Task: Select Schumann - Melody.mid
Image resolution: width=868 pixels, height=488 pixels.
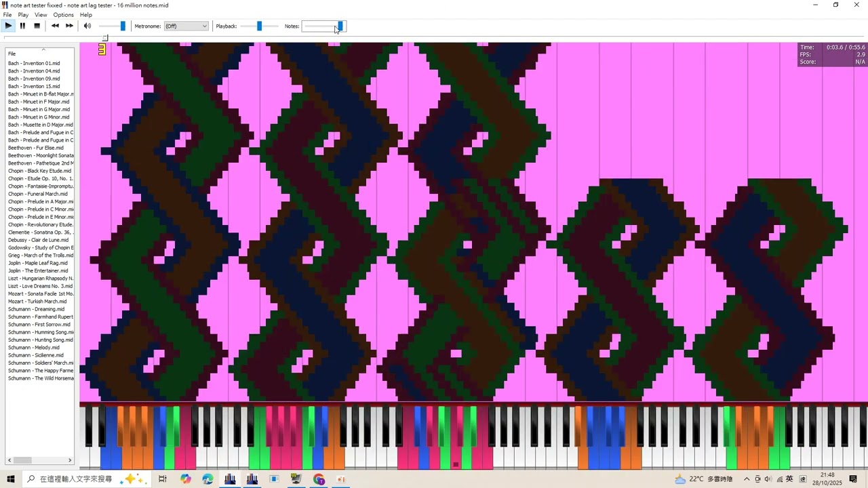Action: pos(34,347)
